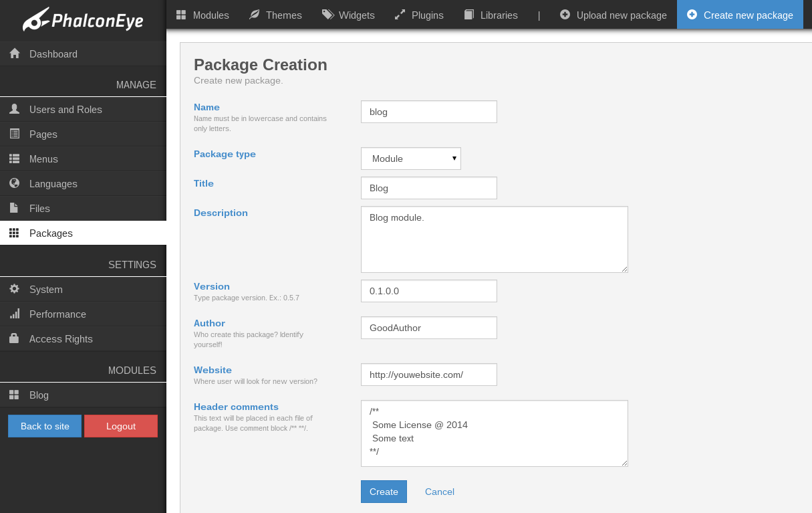Image resolution: width=812 pixels, height=513 pixels.
Task: Click the Blog module squares icon
Action: [x=14, y=395]
